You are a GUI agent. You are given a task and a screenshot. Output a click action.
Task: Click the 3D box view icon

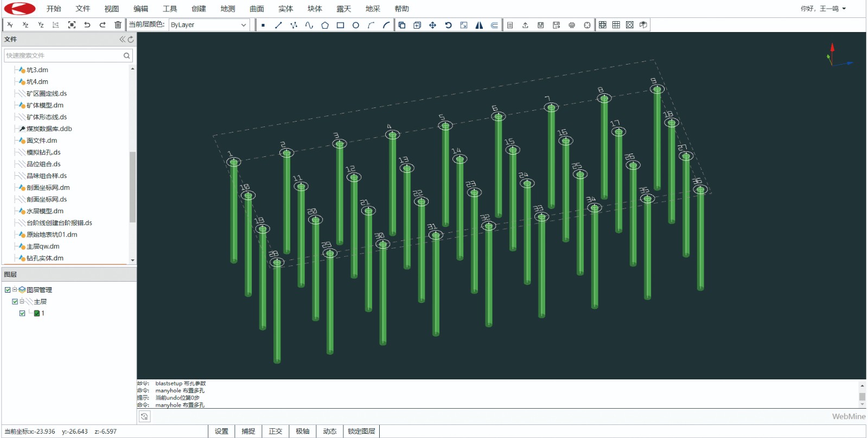coord(643,25)
